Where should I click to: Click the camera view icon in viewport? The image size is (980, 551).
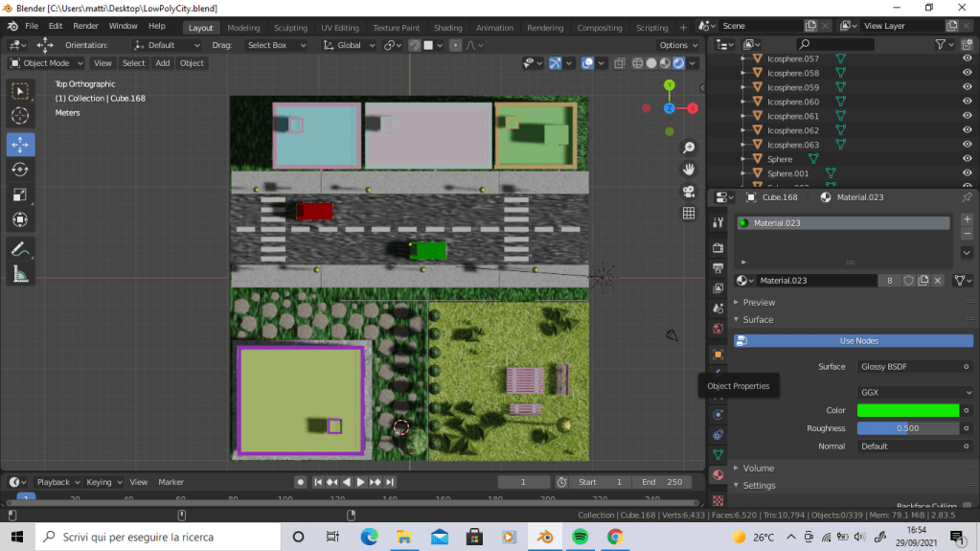[688, 192]
